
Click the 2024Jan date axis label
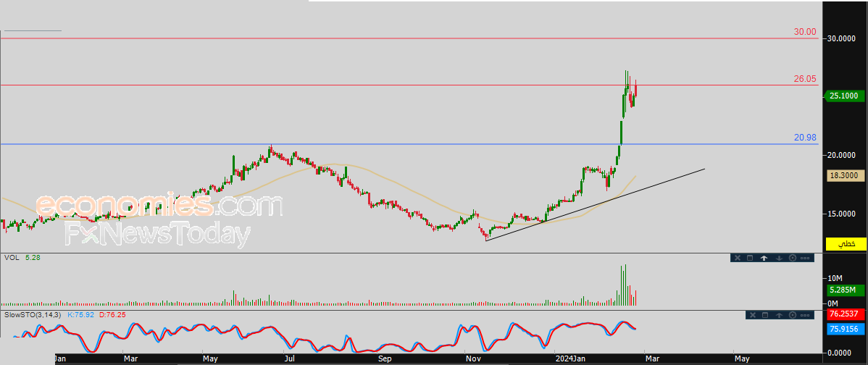click(x=570, y=359)
